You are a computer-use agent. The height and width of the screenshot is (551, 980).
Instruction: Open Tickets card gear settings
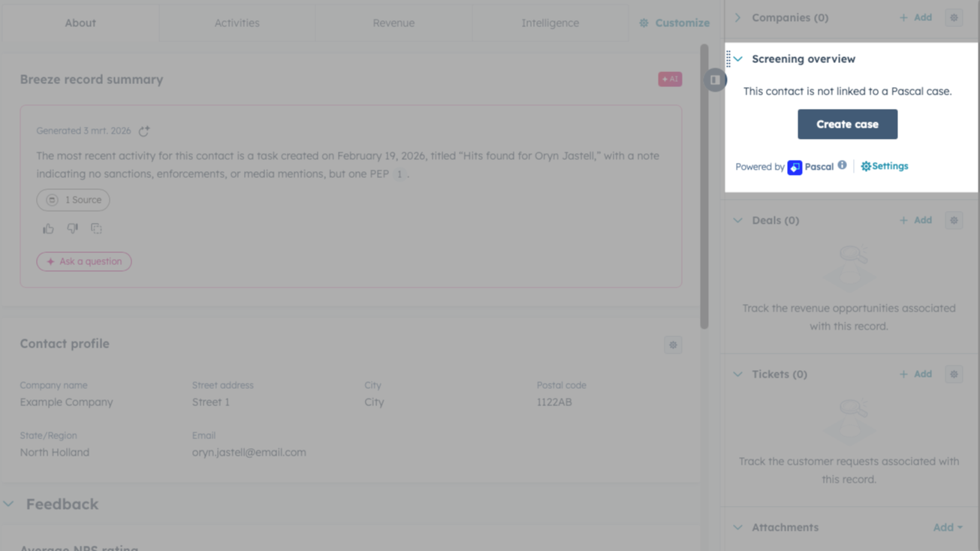click(x=954, y=374)
